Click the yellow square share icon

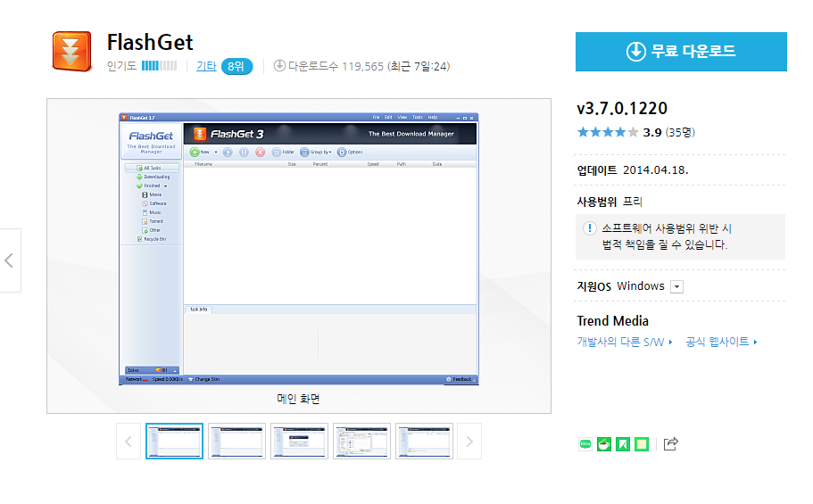[x=642, y=444]
